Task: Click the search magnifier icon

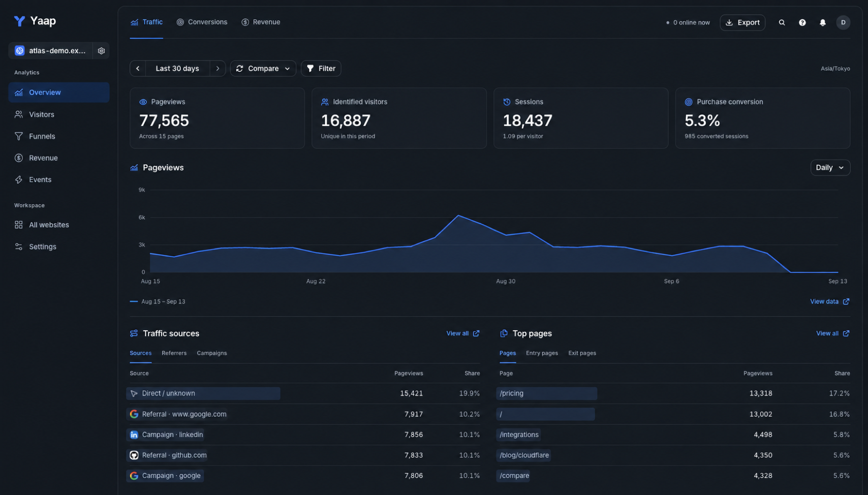Action: [x=782, y=22]
